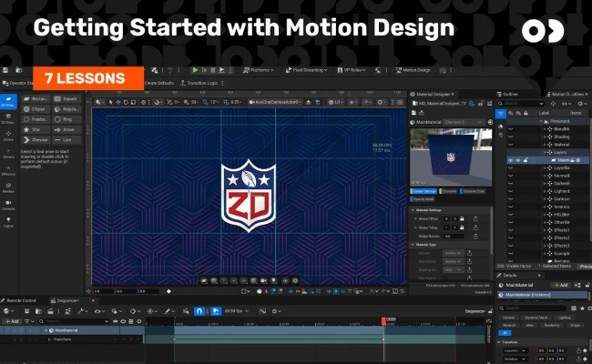
Task: Click the Save icon in the top-left toolbar
Action: pyautogui.click(x=5, y=70)
